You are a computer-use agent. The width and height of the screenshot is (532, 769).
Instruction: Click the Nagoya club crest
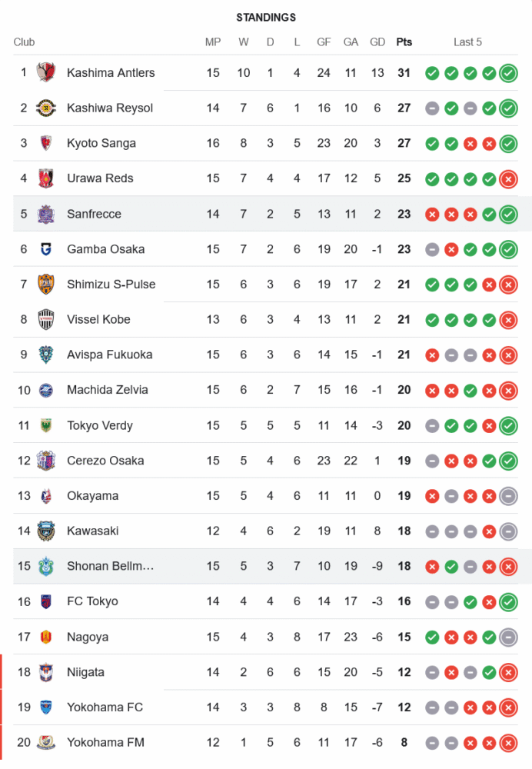(x=46, y=637)
